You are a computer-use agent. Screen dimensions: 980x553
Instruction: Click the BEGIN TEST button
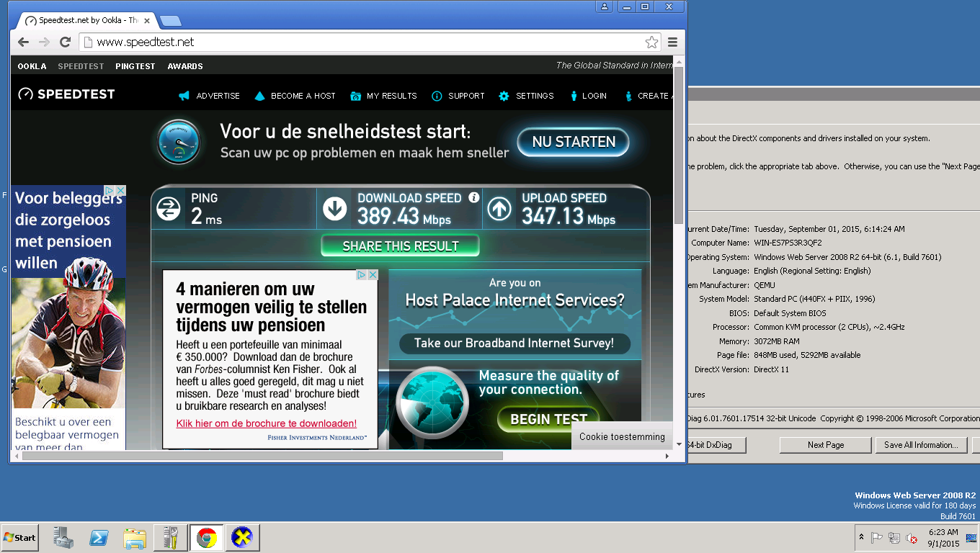click(549, 420)
